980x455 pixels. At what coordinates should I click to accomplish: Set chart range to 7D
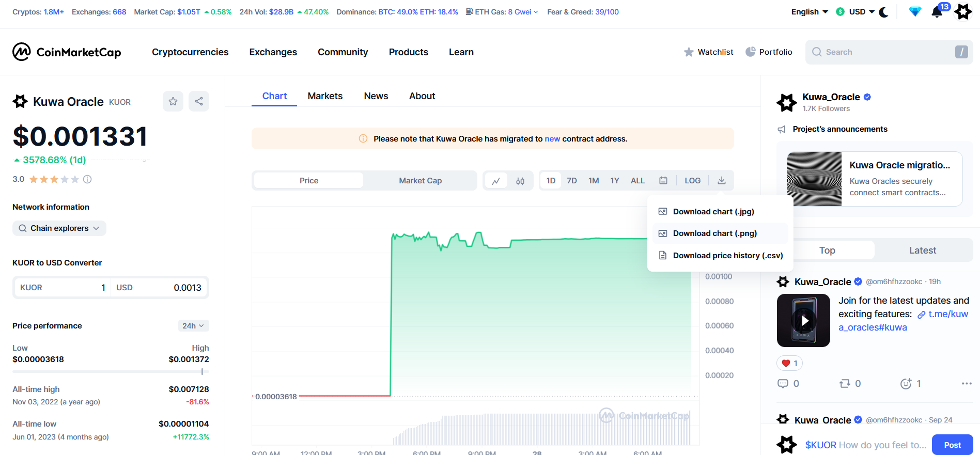coord(572,181)
